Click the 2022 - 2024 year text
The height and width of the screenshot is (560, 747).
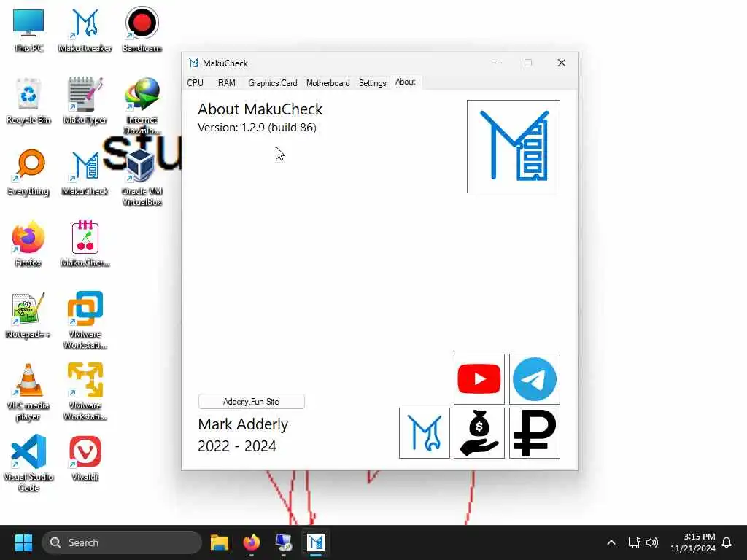click(x=237, y=446)
